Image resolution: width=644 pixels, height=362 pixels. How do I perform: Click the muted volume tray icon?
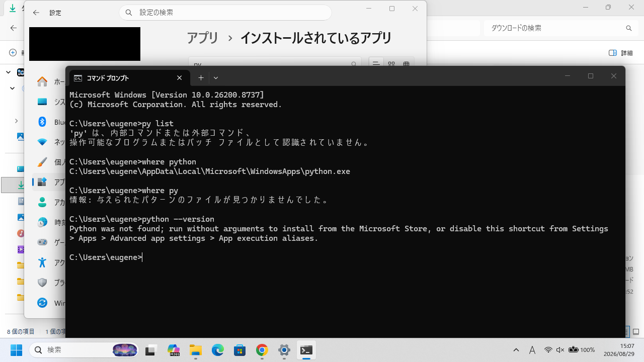560,350
